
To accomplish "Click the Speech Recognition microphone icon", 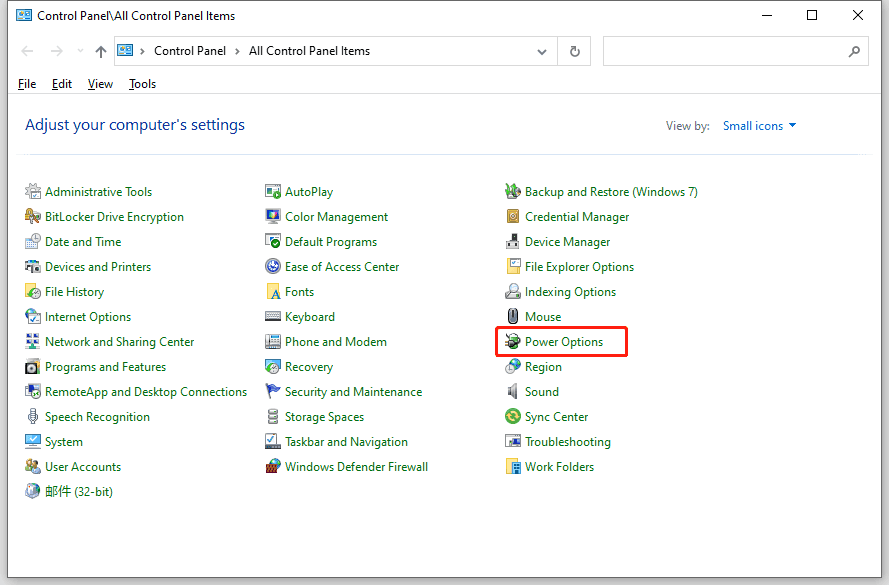I will [x=33, y=417].
